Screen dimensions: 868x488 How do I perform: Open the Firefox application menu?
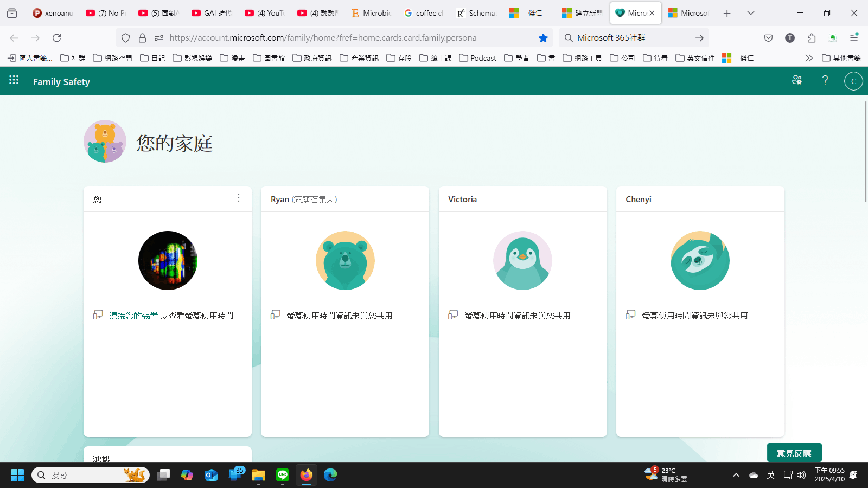tap(854, 38)
